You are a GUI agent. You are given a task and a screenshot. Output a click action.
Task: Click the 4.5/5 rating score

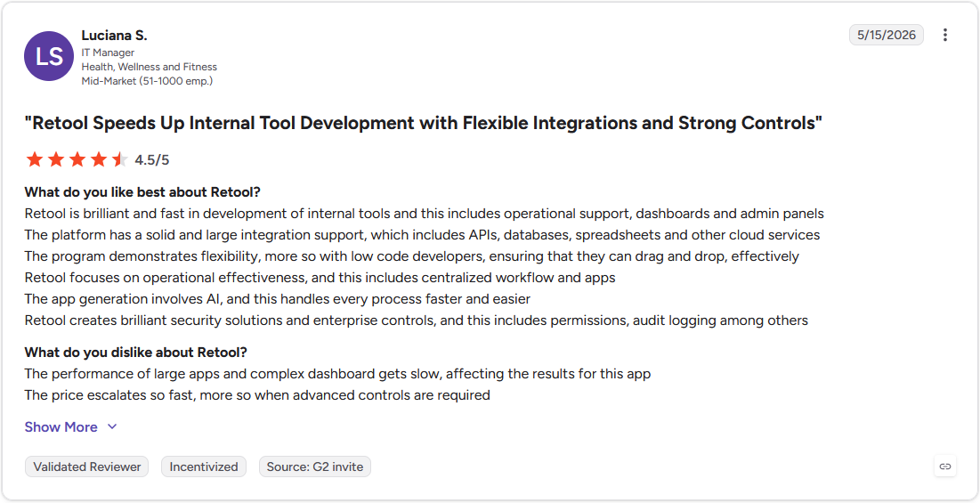click(x=152, y=160)
